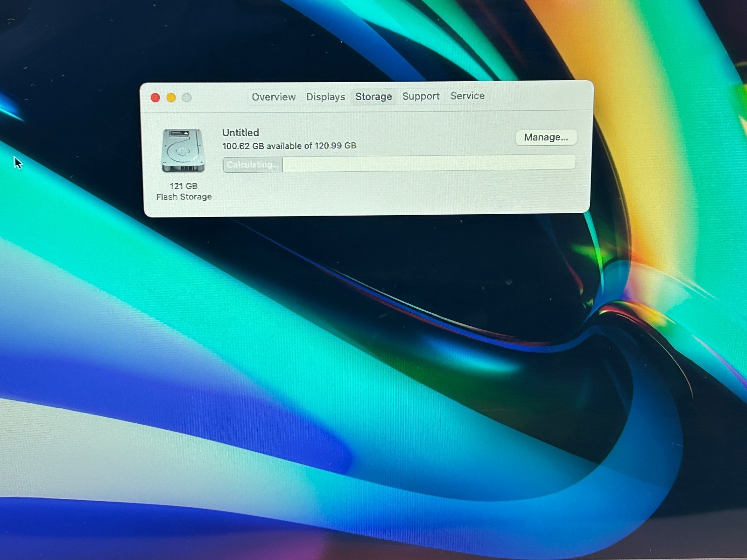Click the 100.62 GB available text
747x560 pixels.
289,146
